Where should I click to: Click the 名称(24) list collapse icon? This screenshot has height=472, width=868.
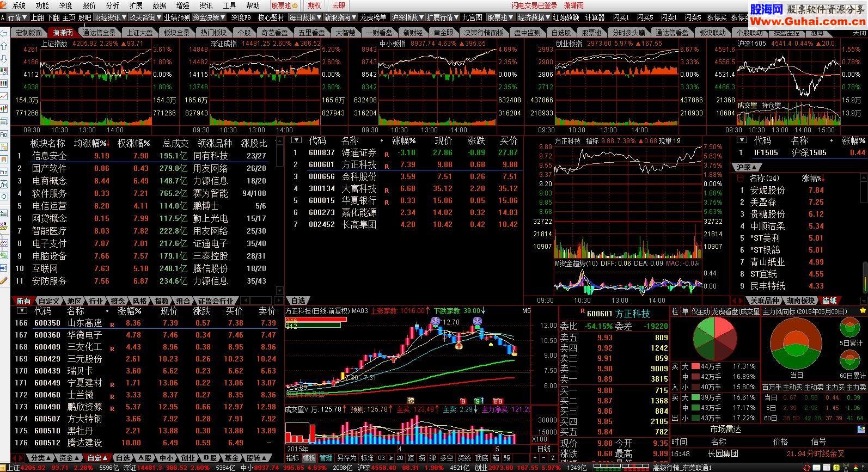(x=740, y=178)
